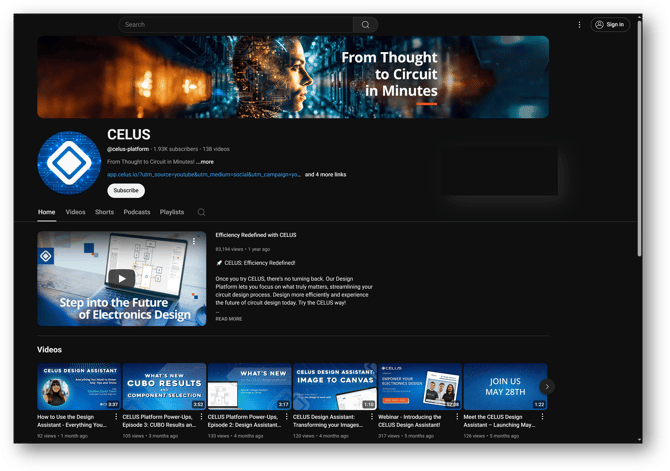Focus the Search input field
Screen dimensions: 670x471
click(x=236, y=25)
